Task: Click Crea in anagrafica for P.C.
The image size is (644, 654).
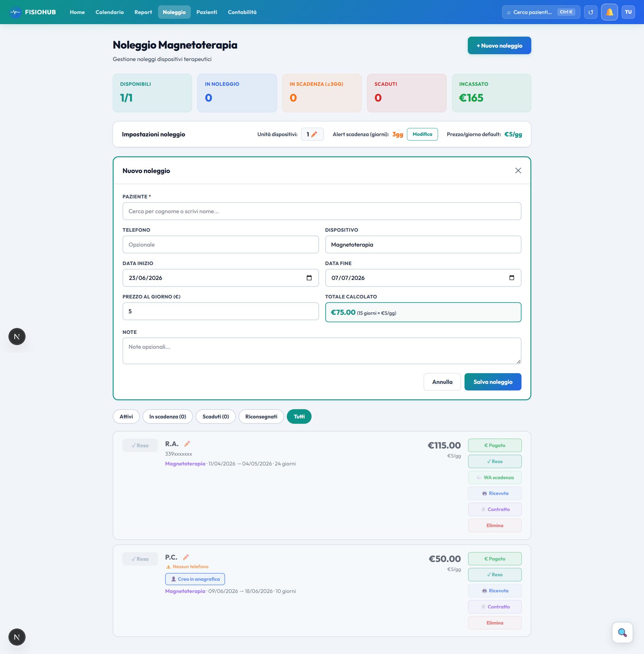Action: [195, 579]
